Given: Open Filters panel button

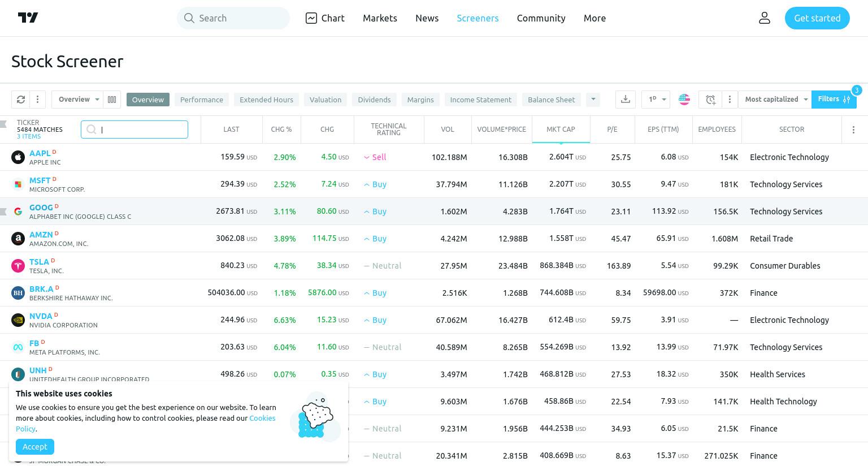Looking at the screenshot, I should 834,100.
